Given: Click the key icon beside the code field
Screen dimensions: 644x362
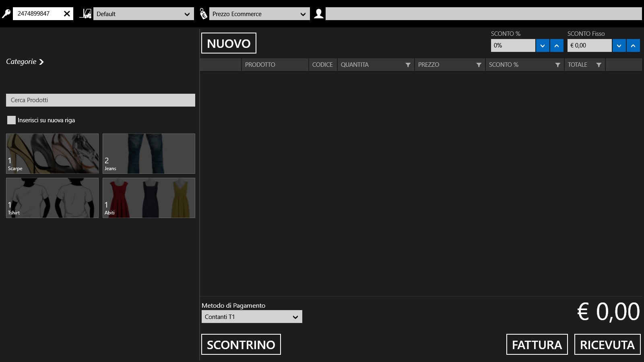Looking at the screenshot, I should 6,14.
